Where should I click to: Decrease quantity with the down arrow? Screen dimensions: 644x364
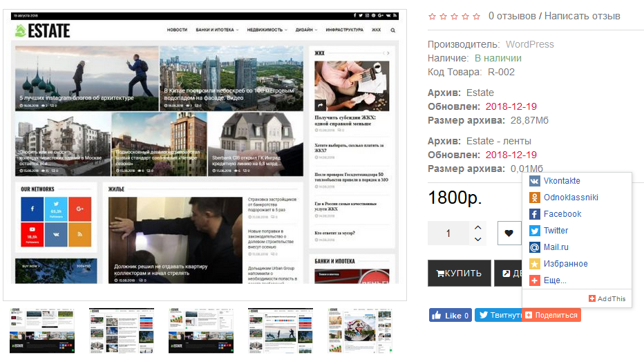pos(477,239)
